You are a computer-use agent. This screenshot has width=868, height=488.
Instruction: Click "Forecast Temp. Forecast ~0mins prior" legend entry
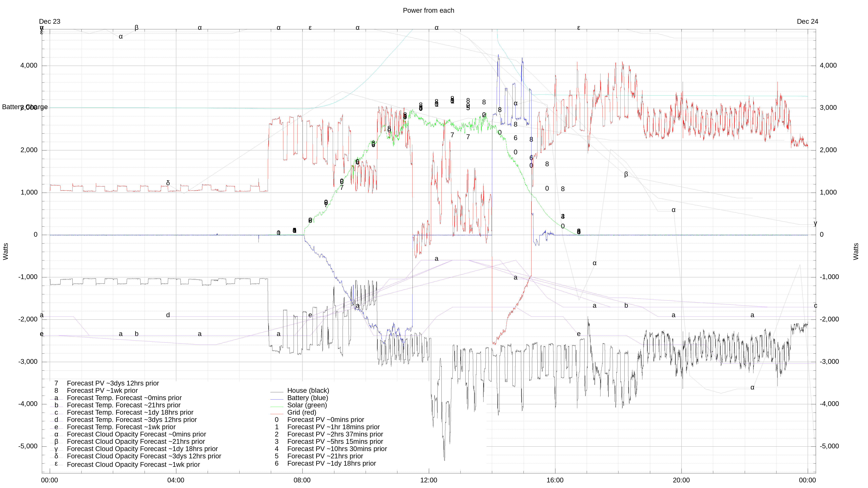pyautogui.click(x=124, y=398)
